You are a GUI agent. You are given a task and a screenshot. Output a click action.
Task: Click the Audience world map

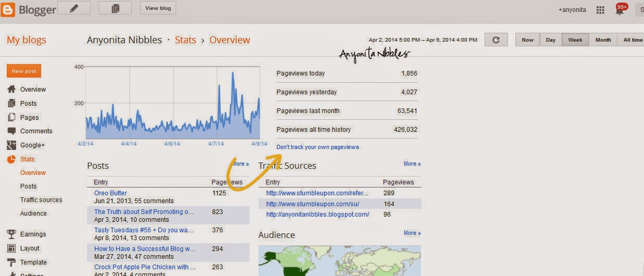click(x=340, y=260)
